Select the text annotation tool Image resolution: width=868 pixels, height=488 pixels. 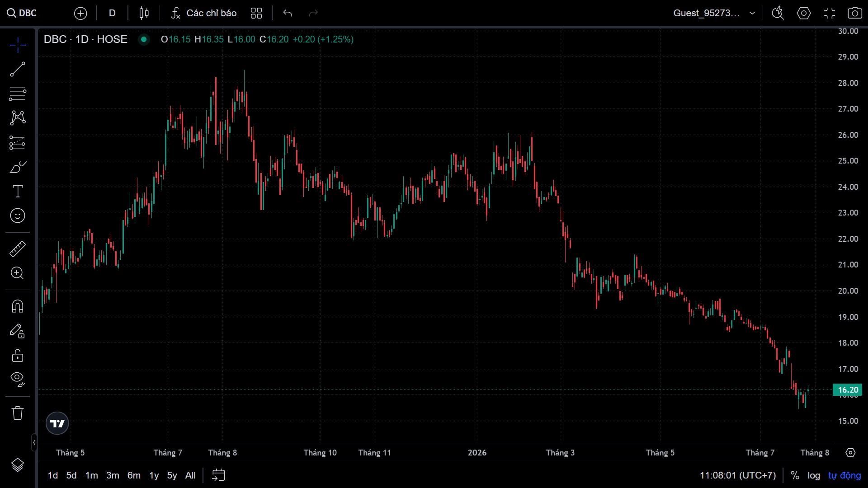(x=18, y=192)
